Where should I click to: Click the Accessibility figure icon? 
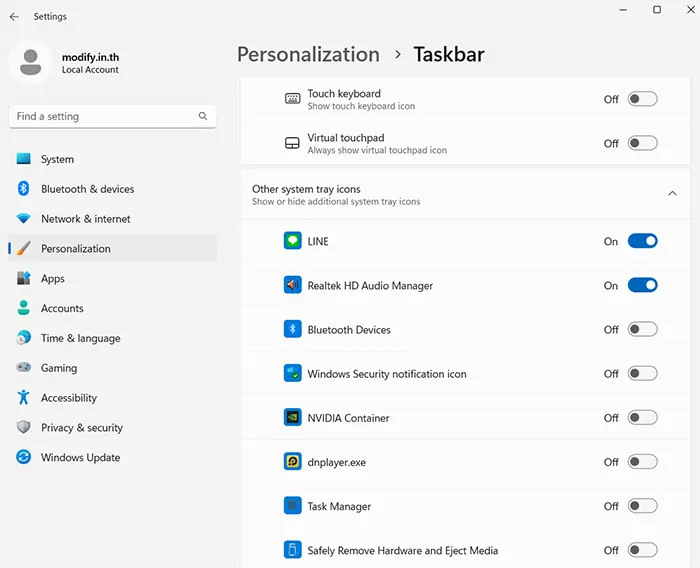coord(23,397)
